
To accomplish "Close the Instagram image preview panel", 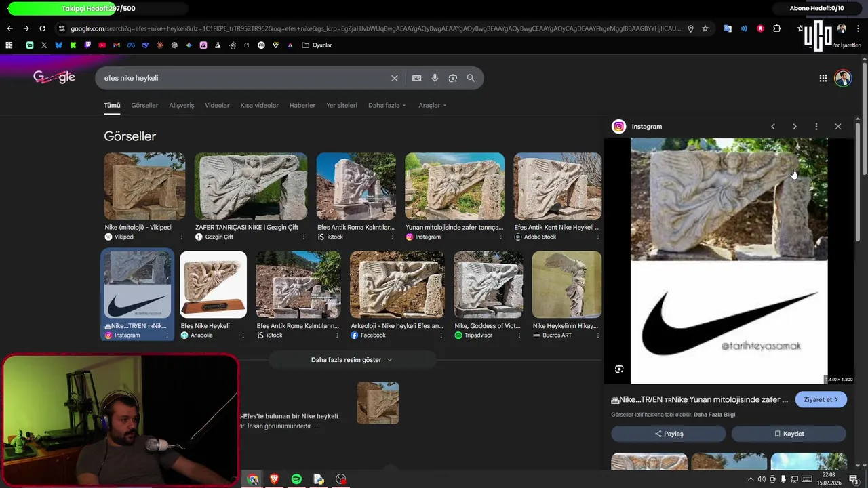I will [x=838, y=127].
